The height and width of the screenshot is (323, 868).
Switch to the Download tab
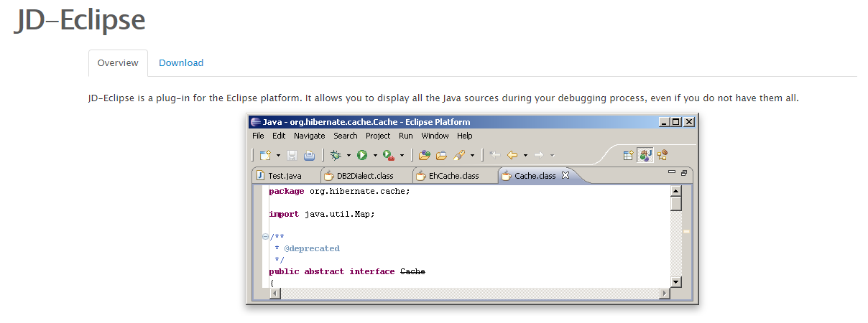click(x=181, y=63)
